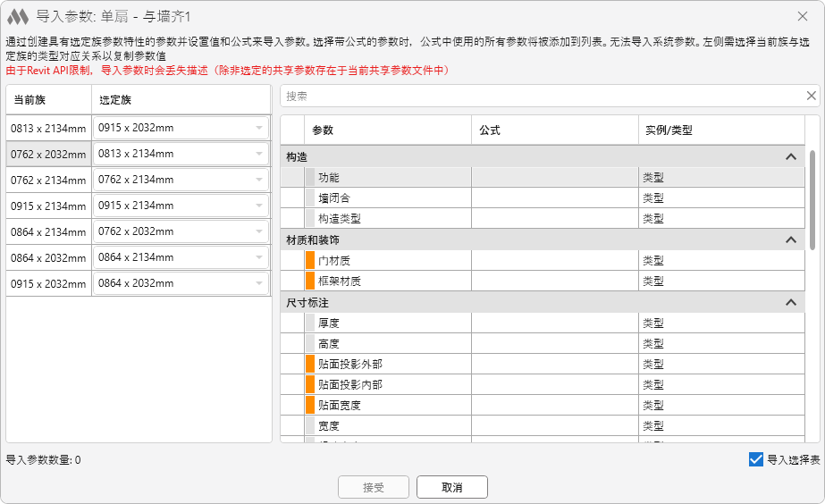825x504 pixels.
Task: Click the parameter list vertical scrollbar
Action: coord(812,199)
